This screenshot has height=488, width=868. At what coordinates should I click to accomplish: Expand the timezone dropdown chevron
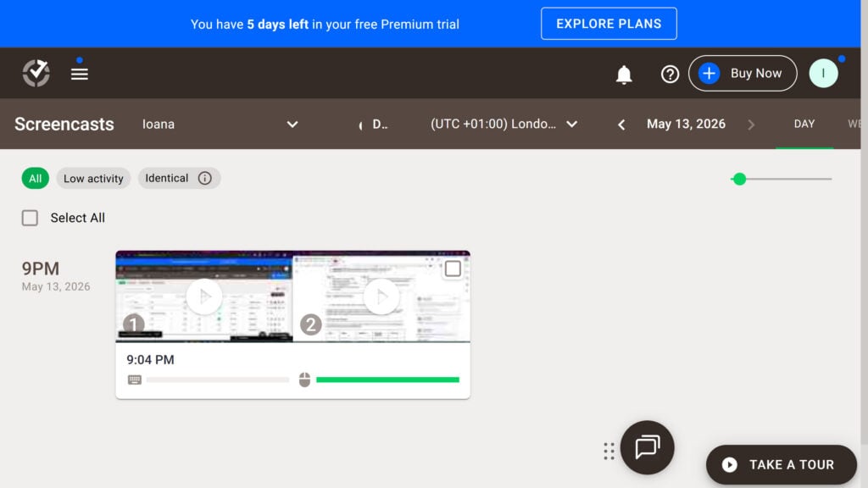572,125
